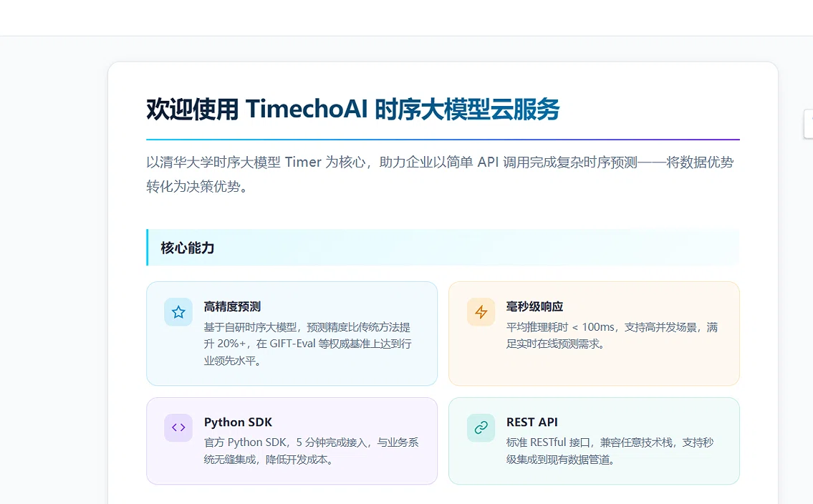Select the 高精度预测 card title
The image size is (813, 504).
pyautogui.click(x=232, y=306)
